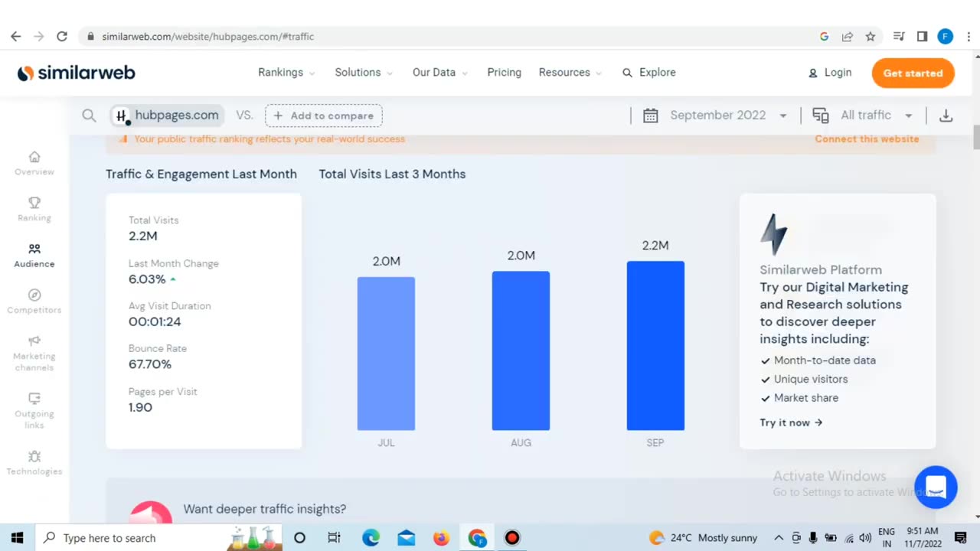Image resolution: width=980 pixels, height=551 pixels.
Task: Open the Mail app in the taskbar
Action: click(406, 538)
